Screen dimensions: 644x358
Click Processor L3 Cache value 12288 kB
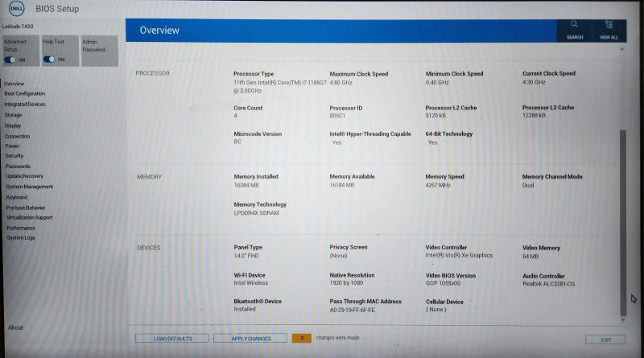[x=534, y=115]
